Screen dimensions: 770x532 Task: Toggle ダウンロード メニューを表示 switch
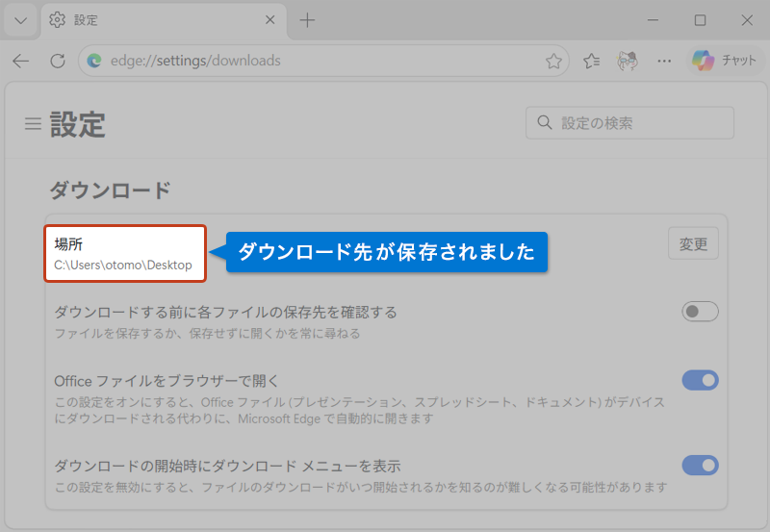click(x=700, y=466)
